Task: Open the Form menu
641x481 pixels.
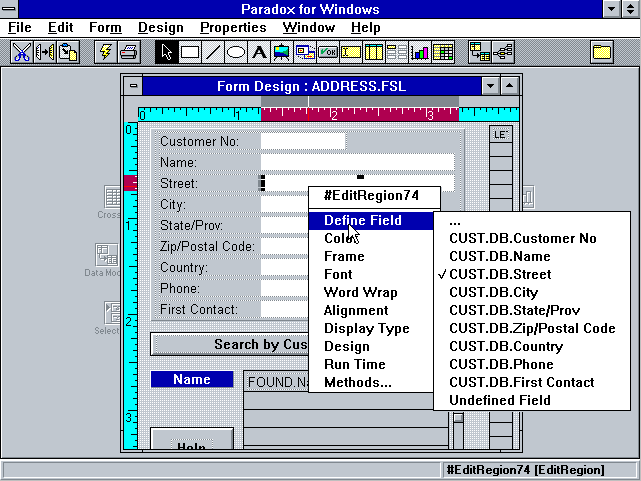Action: click(105, 28)
